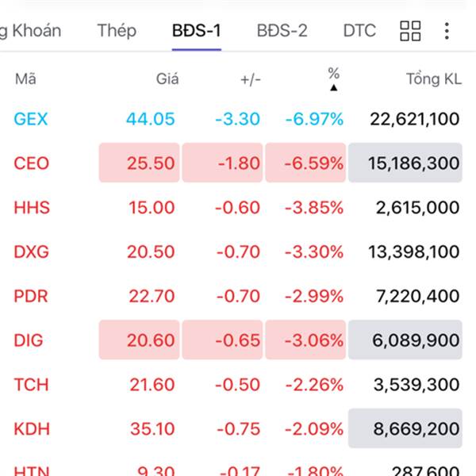Select the BĐS-1 watchlist tab
476x476 pixels.
(197, 31)
